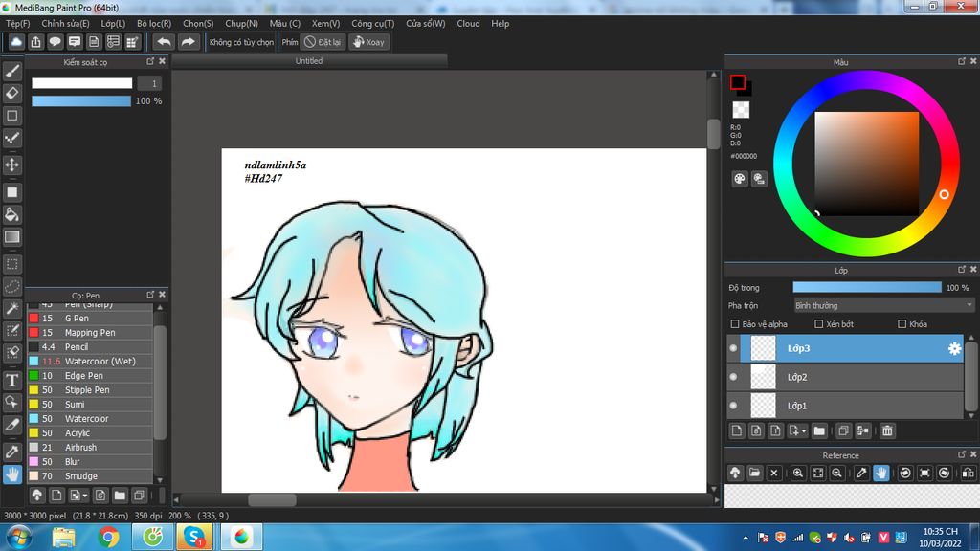This screenshot has width=980, height=551.
Task: Open the Lớp(L) menu
Action: [113, 23]
